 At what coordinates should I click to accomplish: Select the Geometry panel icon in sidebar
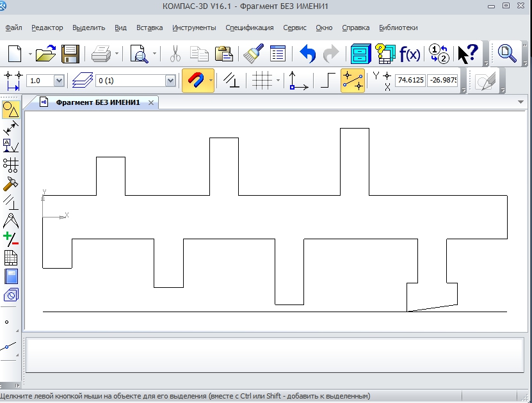click(x=11, y=110)
